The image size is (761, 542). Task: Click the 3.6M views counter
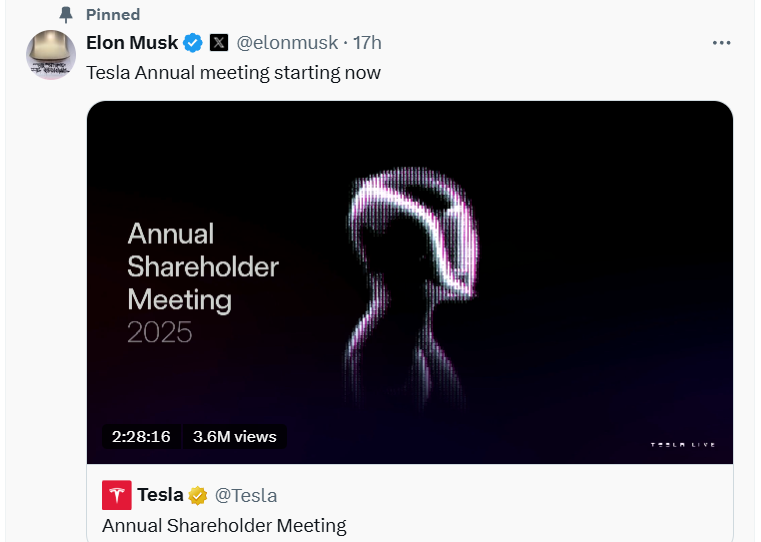pyautogui.click(x=235, y=437)
